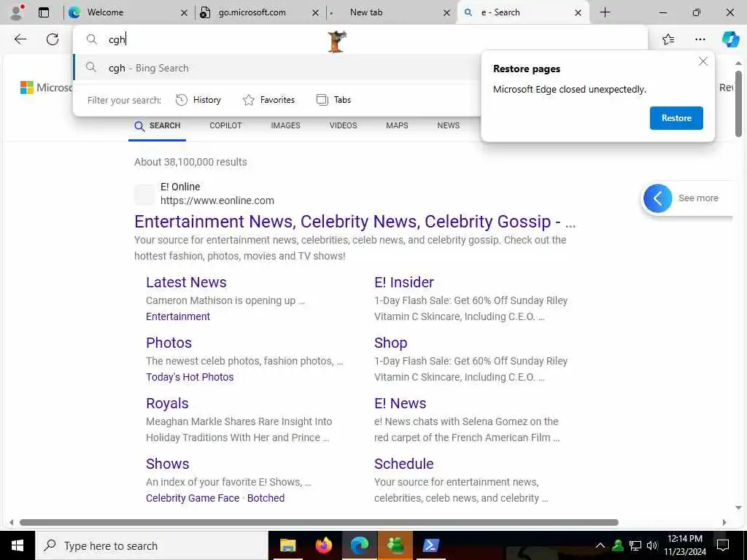Open the Celebrity Game Face link
The width and height of the screenshot is (747, 560).
(193, 498)
